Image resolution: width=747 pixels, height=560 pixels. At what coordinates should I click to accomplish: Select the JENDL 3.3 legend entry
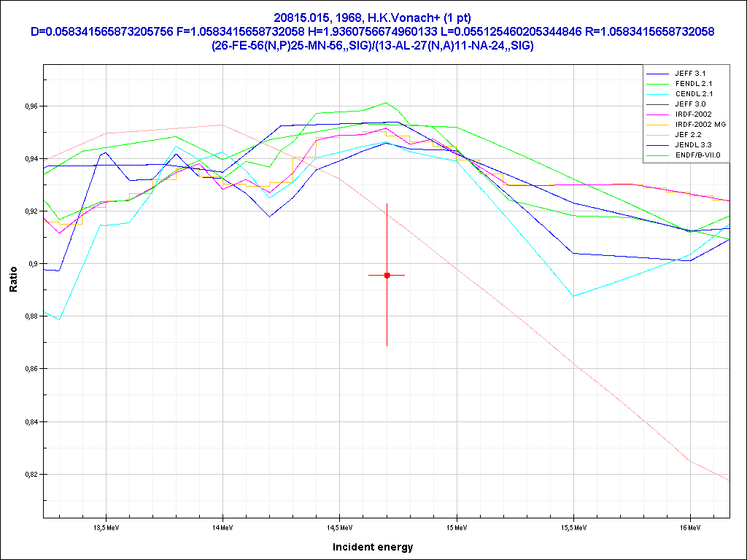(691, 145)
